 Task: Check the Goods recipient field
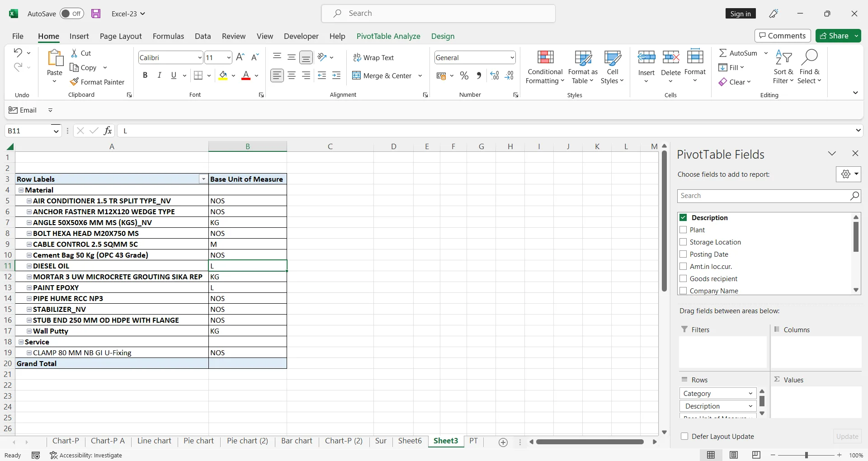point(683,278)
